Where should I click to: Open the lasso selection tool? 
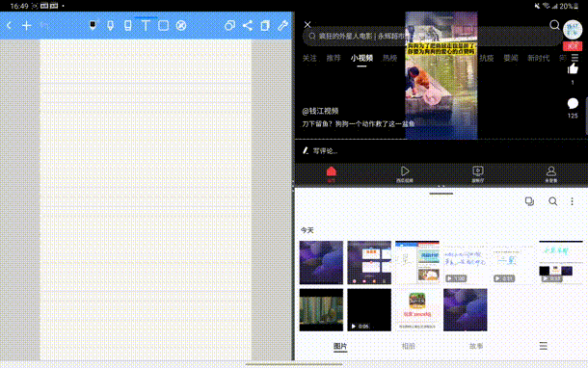pyautogui.click(x=229, y=25)
